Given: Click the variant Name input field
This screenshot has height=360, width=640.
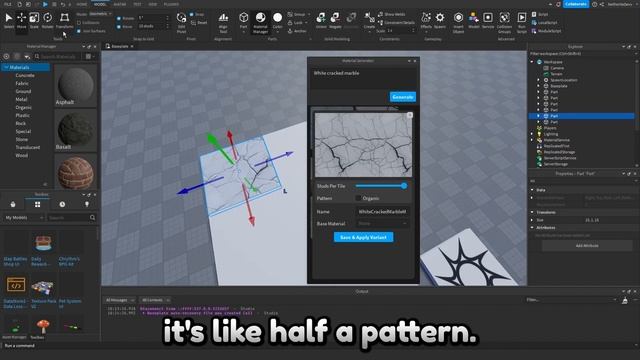Looking at the screenshot, I should (x=382, y=211).
